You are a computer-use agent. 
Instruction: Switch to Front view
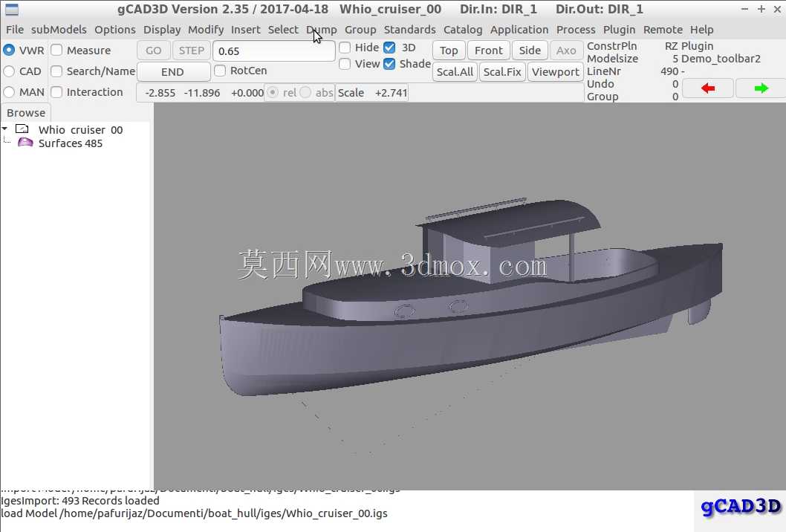click(488, 51)
